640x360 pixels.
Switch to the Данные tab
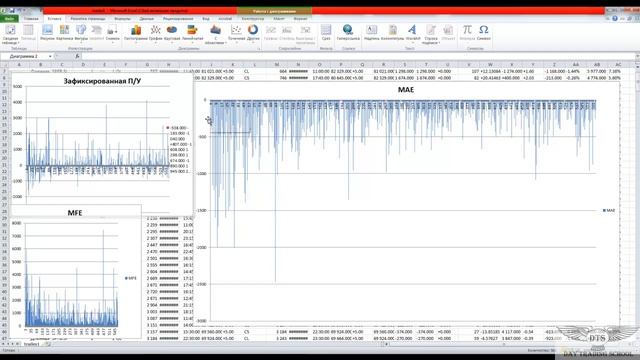(147, 18)
